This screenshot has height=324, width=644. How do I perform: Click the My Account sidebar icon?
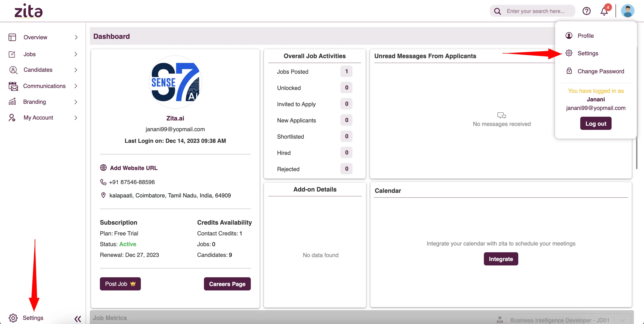click(x=12, y=118)
